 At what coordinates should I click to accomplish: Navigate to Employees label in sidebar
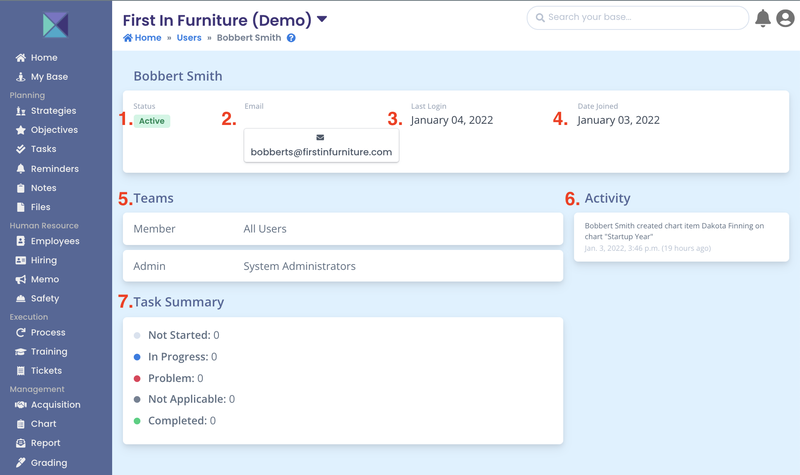tap(55, 241)
